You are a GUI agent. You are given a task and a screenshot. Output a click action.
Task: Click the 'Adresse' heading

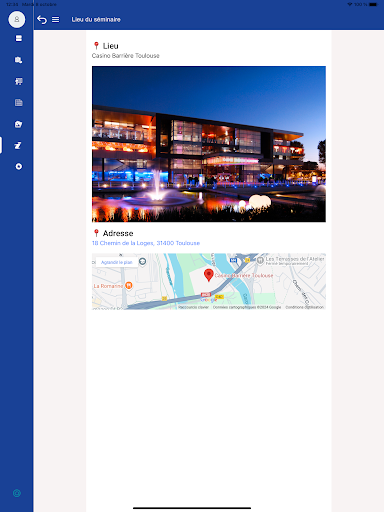pyautogui.click(x=118, y=233)
